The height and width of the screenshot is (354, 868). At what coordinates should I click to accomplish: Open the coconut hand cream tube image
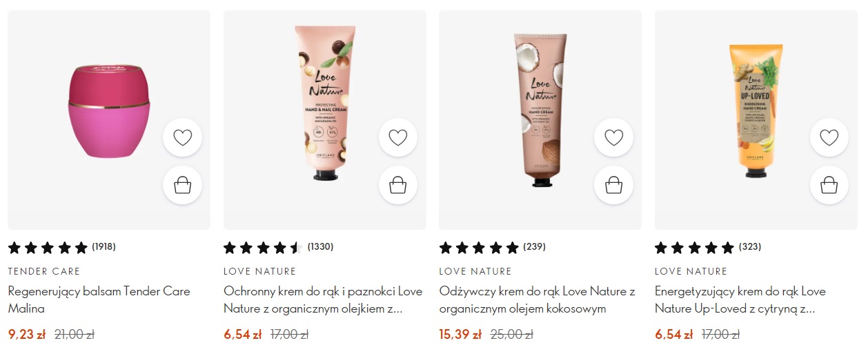pyautogui.click(x=541, y=110)
